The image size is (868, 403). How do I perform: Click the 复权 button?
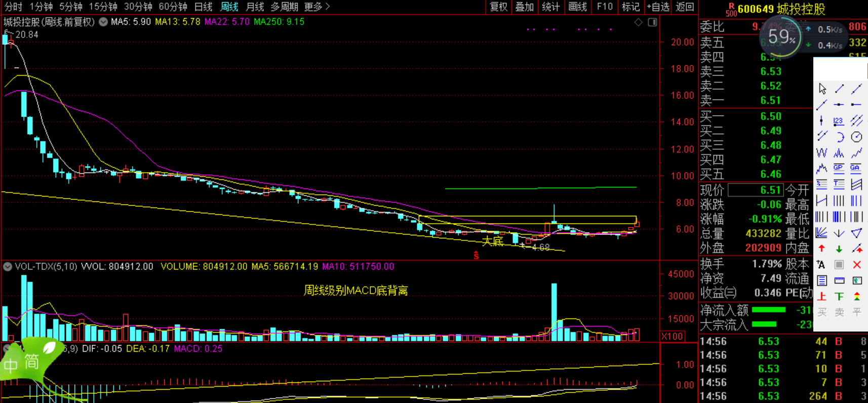tap(498, 7)
